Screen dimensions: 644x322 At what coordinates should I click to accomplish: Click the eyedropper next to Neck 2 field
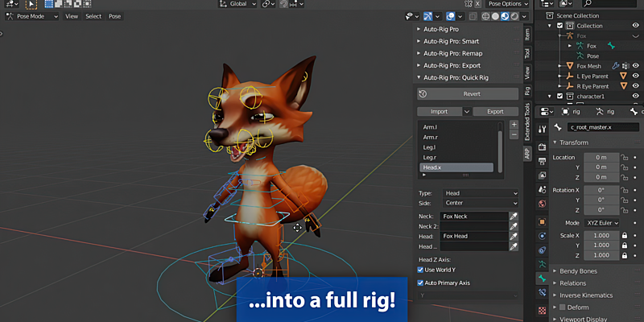pyautogui.click(x=514, y=226)
